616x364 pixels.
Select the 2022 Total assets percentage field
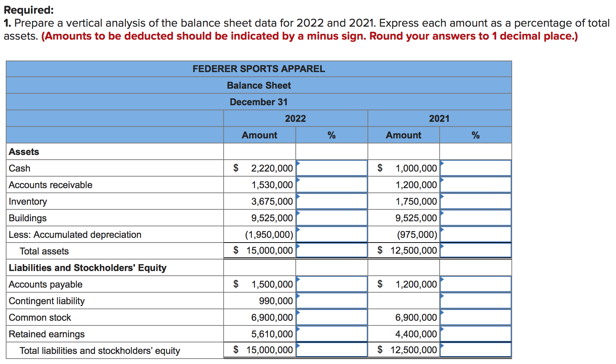click(331, 250)
